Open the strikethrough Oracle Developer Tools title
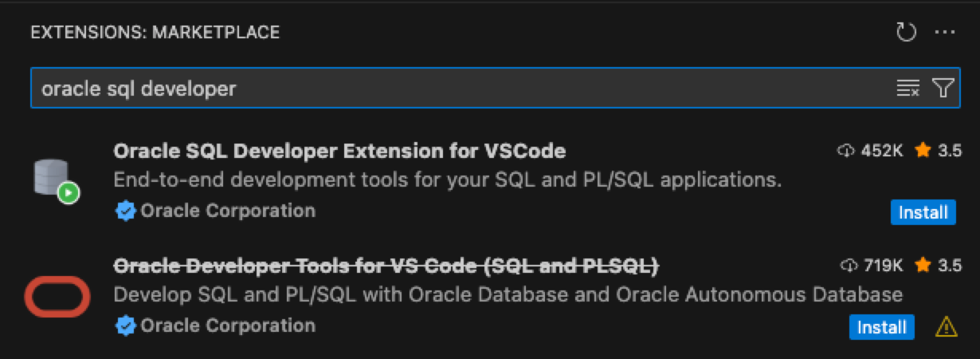This screenshot has width=980, height=359. coord(386,265)
